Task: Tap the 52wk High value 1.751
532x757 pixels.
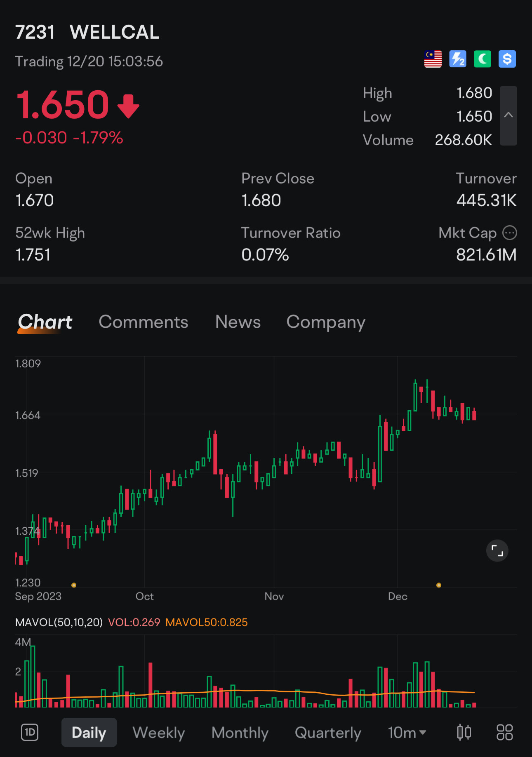Action: pos(33,255)
